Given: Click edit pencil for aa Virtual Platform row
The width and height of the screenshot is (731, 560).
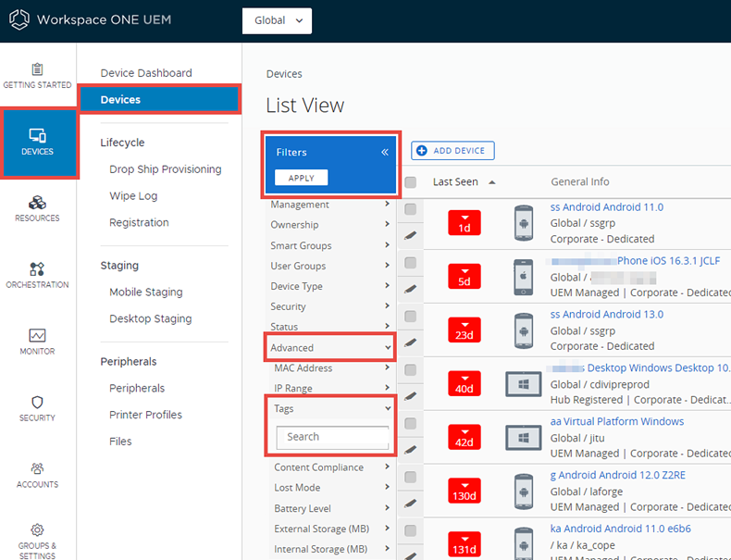Looking at the screenshot, I should [x=410, y=450].
